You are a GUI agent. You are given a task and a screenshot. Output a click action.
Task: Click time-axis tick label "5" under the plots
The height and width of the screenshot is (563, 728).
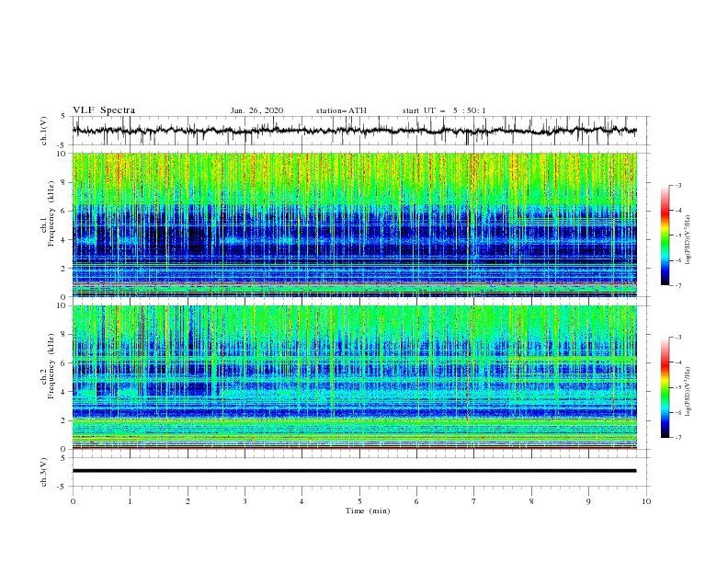(359, 501)
